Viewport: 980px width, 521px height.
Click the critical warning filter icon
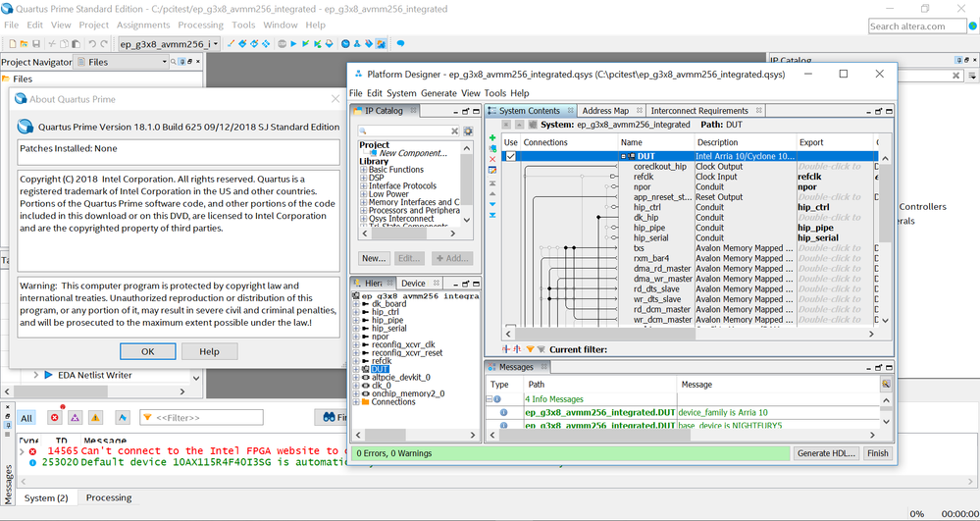[x=76, y=417]
